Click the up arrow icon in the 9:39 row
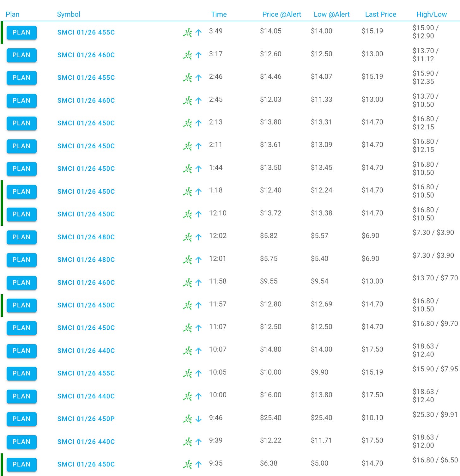The image size is (460, 476). (198, 442)
